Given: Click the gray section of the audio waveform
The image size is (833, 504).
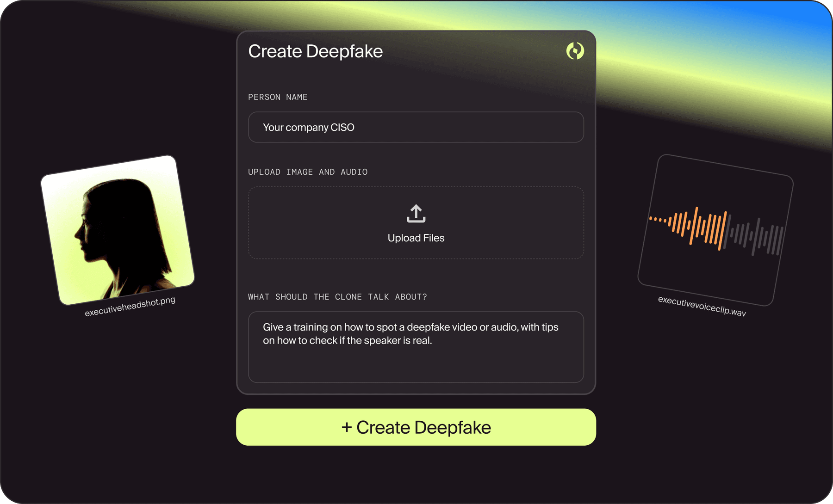Looking at the screenshot, I should point(759,235).
